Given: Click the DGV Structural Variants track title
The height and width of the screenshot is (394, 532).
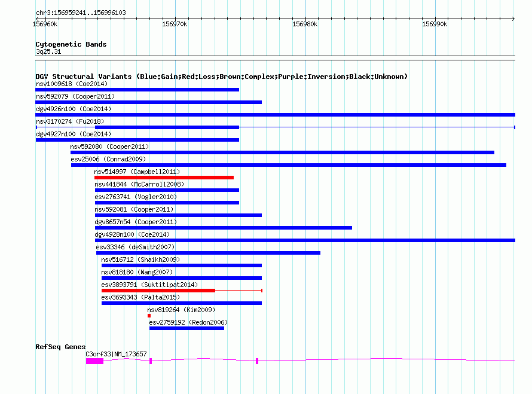Looking at the screenshot, I should 221,77.
